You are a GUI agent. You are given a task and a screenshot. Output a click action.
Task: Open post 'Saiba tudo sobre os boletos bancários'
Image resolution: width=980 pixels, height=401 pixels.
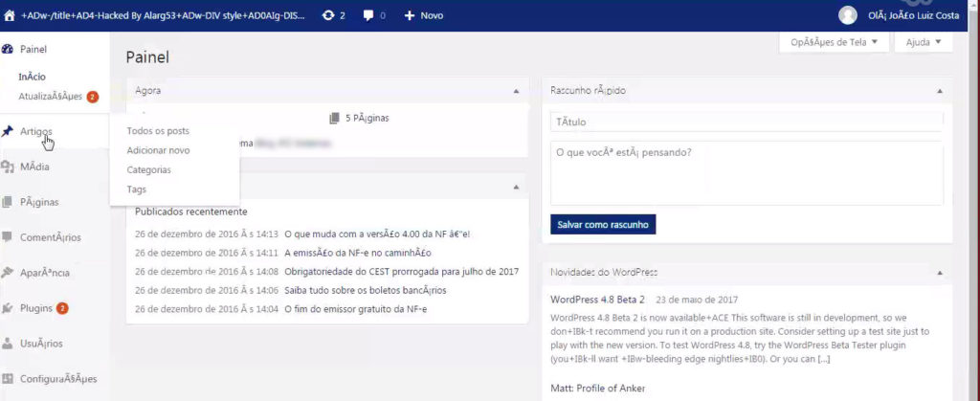[x=366, y=290]
